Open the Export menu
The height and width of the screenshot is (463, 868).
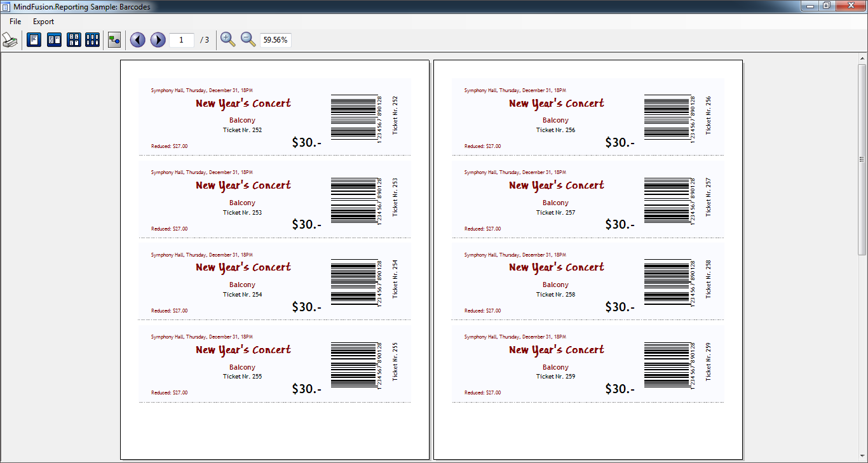(43, 22)
